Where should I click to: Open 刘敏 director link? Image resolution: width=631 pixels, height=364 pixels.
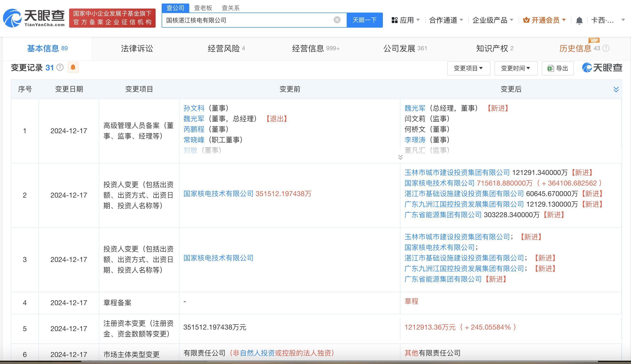[x=190, y=150]
